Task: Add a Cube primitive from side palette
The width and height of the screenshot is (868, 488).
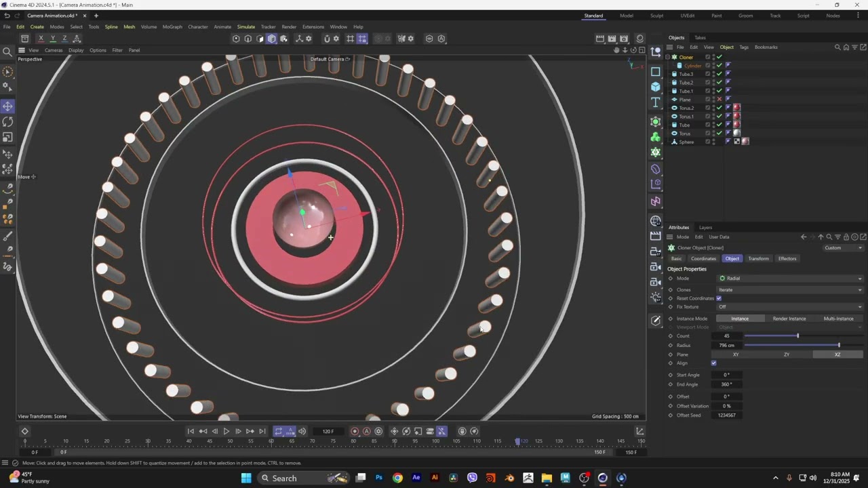Action: click(x=656, y=87)
